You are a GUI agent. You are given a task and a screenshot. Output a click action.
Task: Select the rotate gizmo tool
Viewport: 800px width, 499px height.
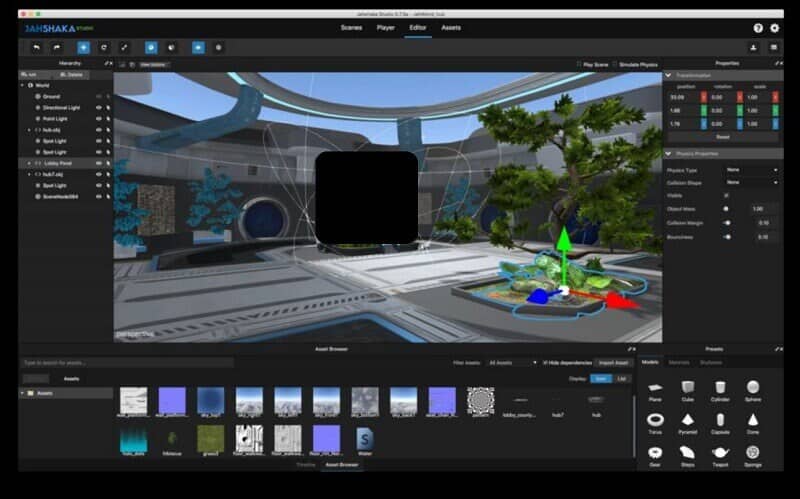[x=104, y=47]
